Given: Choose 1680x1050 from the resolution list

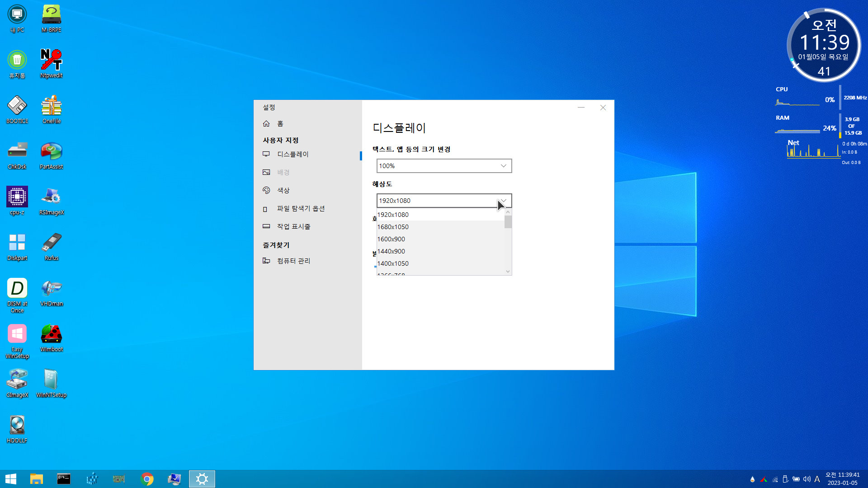Looking at the screenshot, I should tap(440, 227).
